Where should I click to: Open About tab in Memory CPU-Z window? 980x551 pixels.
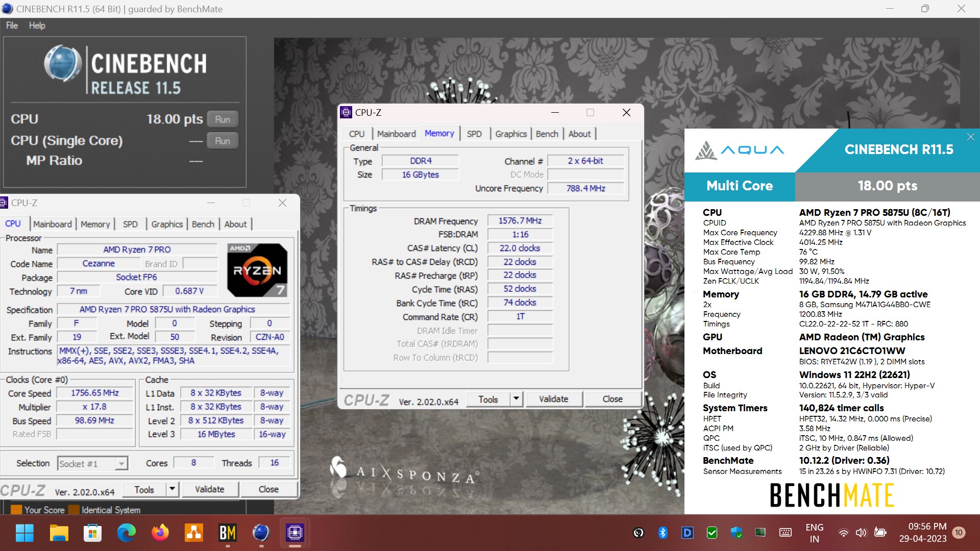[x=579, y=134]
